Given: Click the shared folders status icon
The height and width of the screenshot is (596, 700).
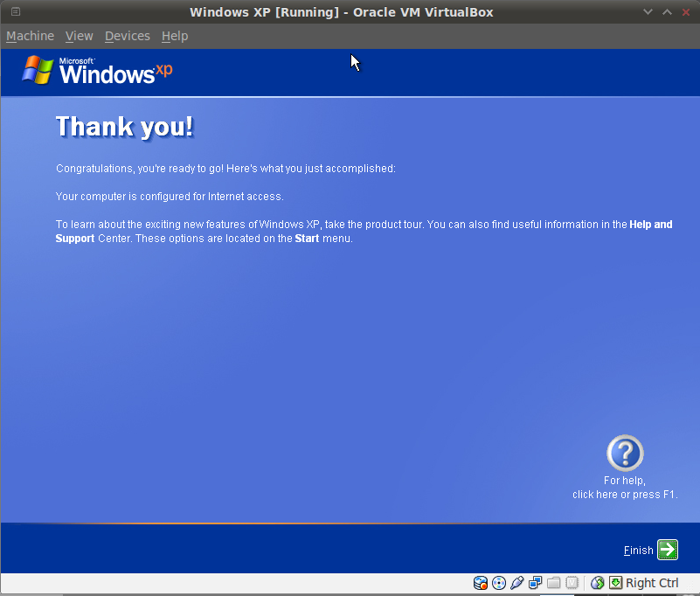Looking at the screenshot, I should (553, 583).
